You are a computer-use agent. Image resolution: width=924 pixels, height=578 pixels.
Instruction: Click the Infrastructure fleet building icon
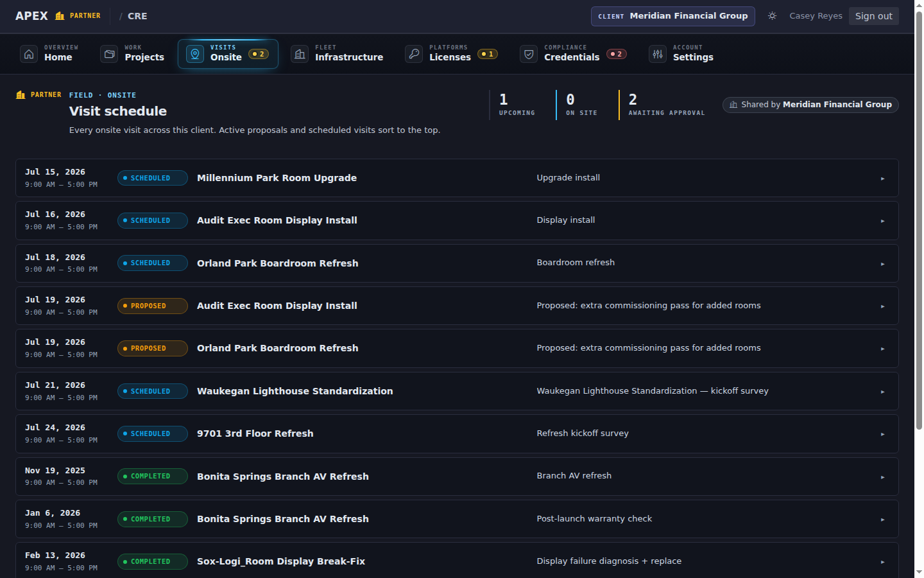[x=300, y=54]
